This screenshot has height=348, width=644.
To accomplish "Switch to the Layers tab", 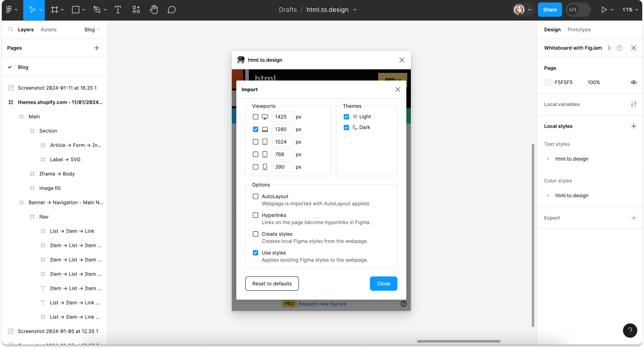I will tap(26, 30).
